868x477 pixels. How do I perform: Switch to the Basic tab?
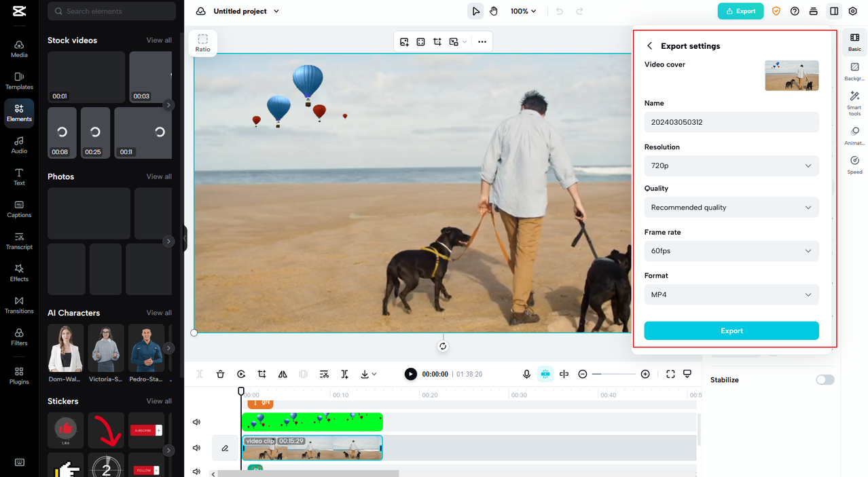[854, 43]
